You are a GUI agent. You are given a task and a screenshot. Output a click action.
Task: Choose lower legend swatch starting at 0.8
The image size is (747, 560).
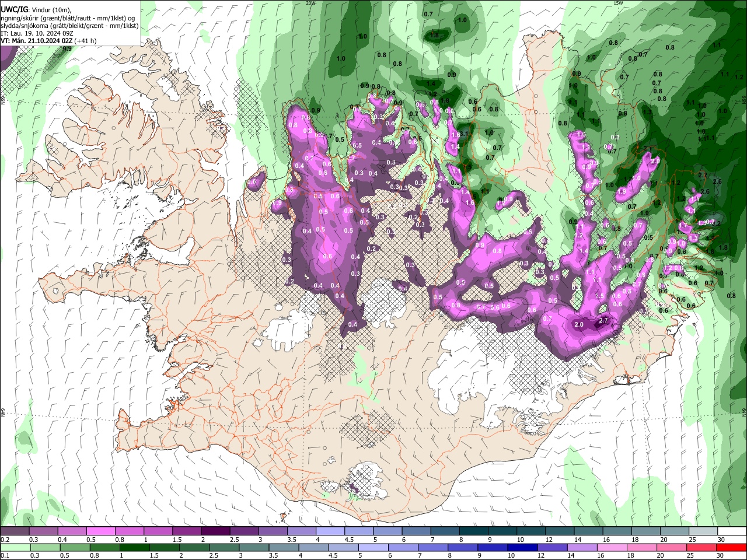[105, 547]
